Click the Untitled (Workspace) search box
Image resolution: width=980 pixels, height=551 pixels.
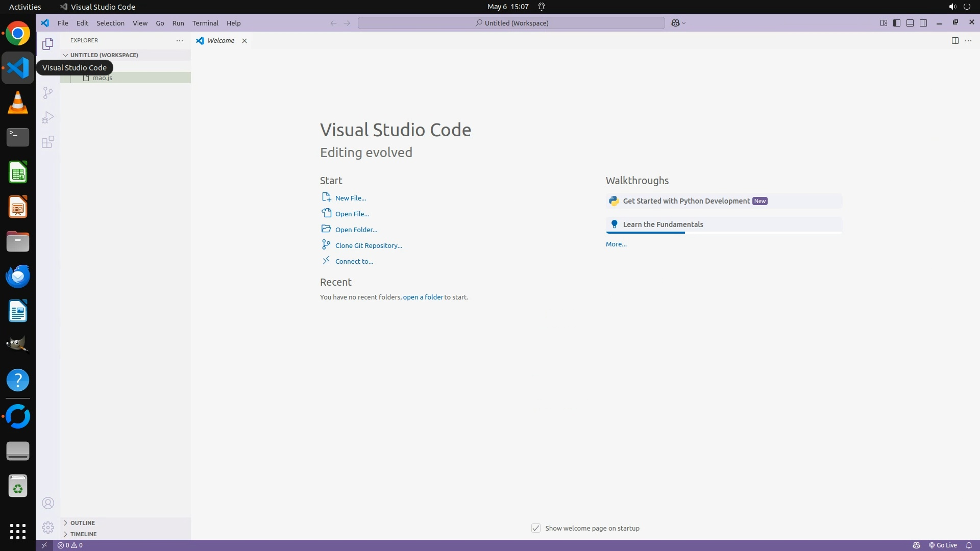(511, 23)
